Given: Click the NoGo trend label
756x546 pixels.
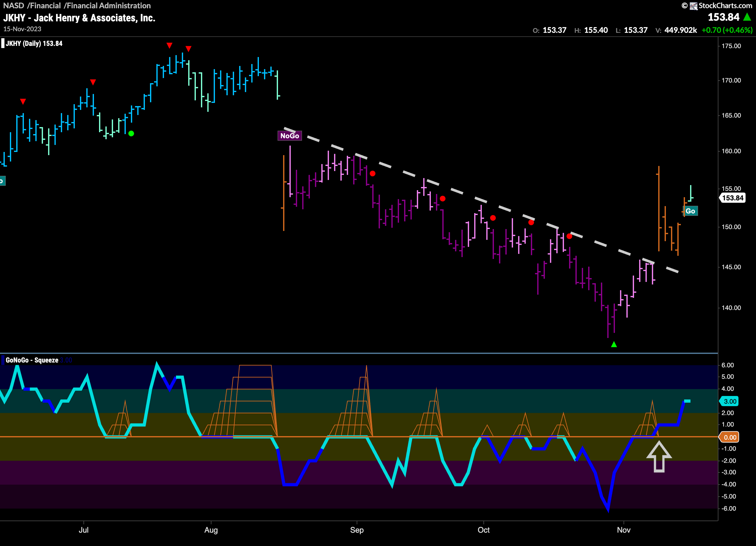Looking at the screenshot, I should (x=290, y=136).
